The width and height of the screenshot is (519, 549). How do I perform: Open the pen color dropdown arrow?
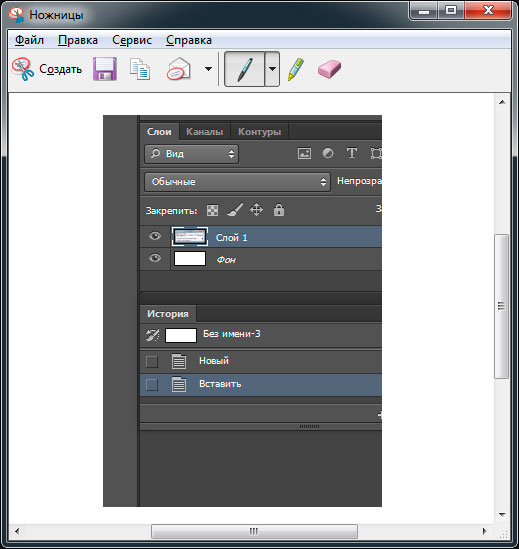click(272, 69)
